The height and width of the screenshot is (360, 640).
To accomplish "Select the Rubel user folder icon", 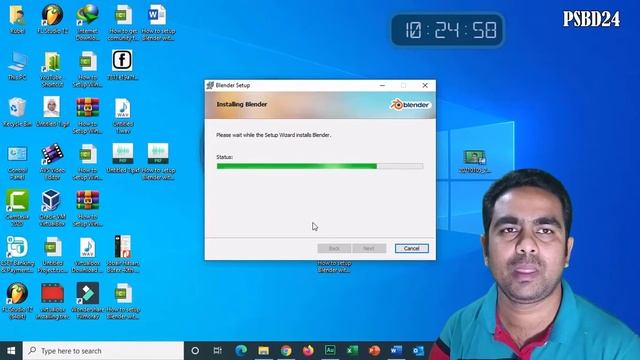I will (17, 20).
